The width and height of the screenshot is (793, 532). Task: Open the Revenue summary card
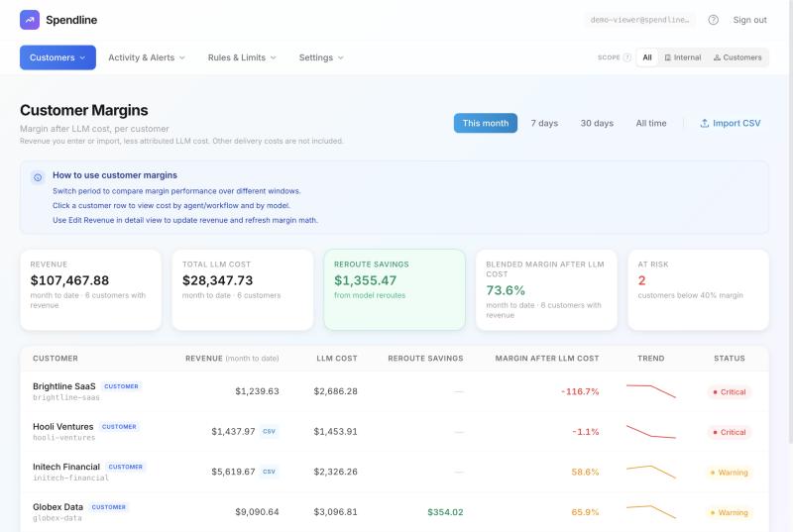point(90,290)
